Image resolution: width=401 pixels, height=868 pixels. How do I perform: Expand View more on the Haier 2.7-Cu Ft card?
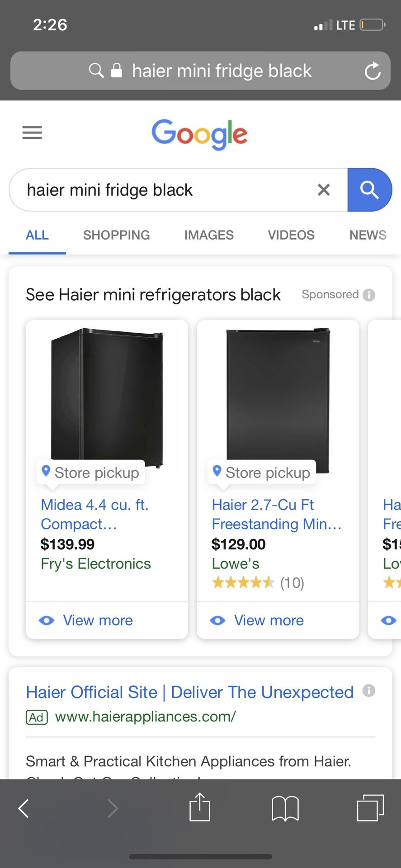pos(268,620)
